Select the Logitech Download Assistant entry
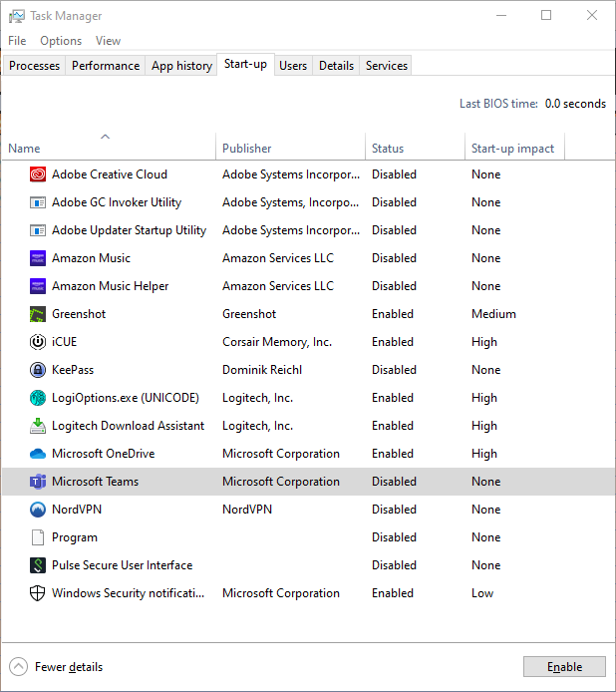Viewport: 616px width, 692px height. [128, 426]
